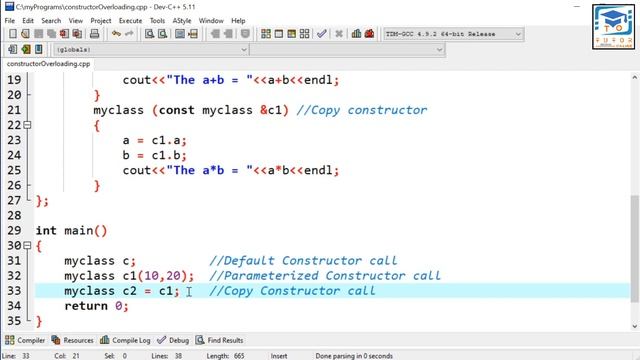Click the Redo toolbar icon
Image resolution: width=640 pixels, height=360 pixels.
pyautogui.click(x=129, y=34)
